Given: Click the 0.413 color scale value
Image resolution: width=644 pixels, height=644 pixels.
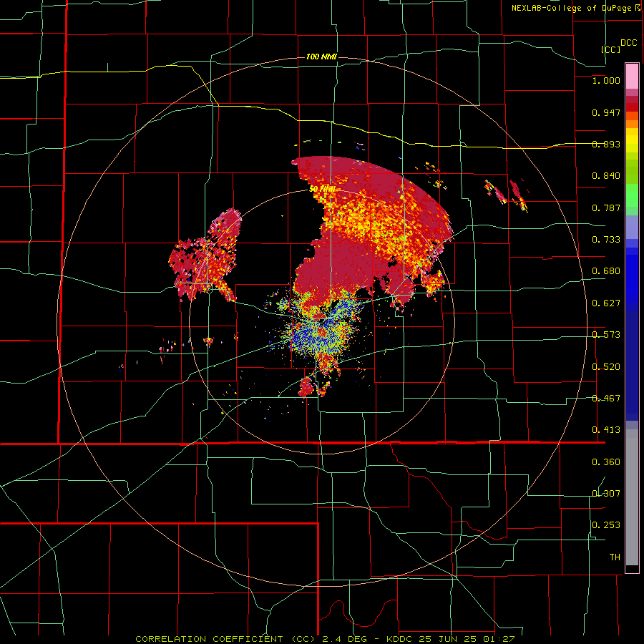Looking at the screenshot, I should (606, 430).
